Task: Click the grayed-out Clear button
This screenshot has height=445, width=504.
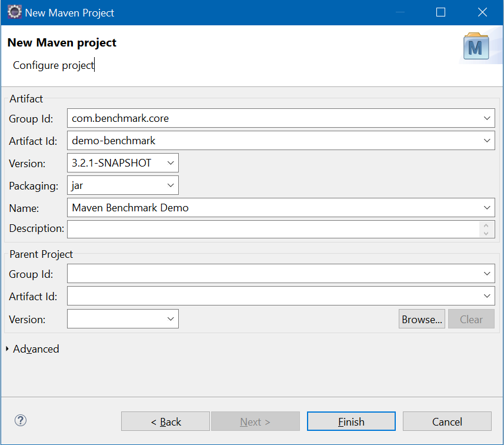Action: click(471, 319)
